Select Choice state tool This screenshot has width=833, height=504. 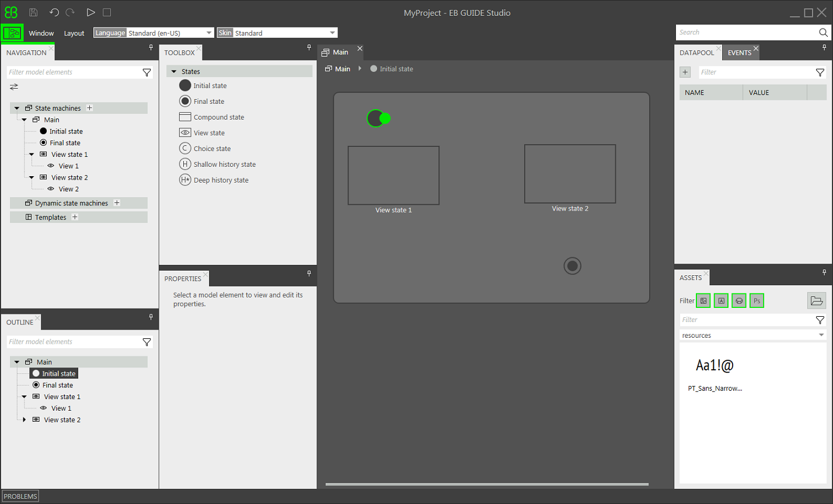[204, 149]
